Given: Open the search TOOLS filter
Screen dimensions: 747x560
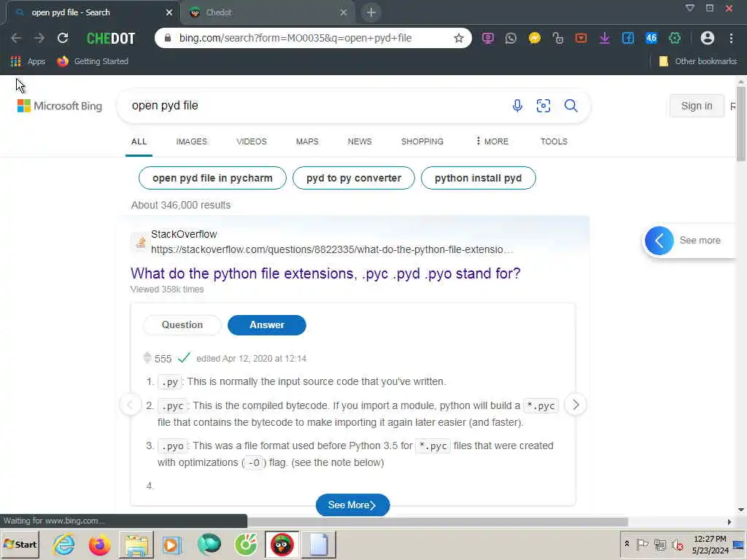Looking at the screenshot, I should (554, 141).
